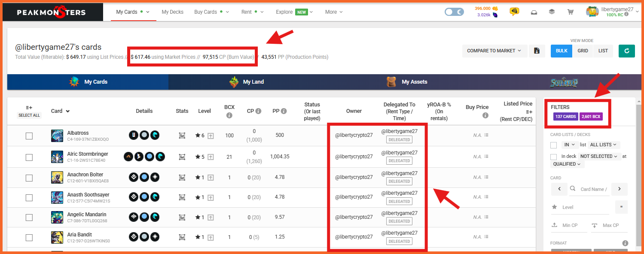Check the Angelic Mandarin row checkbox

(x=29, y=218)
